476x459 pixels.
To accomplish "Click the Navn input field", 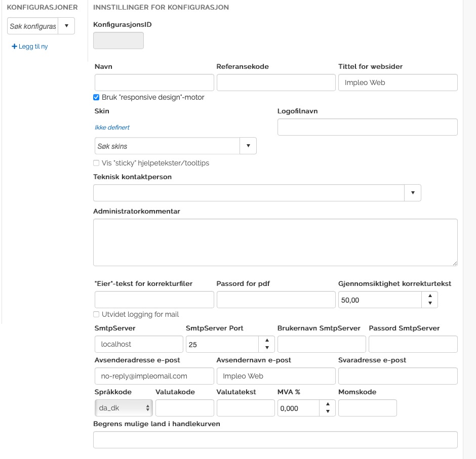I will [154, 82].
